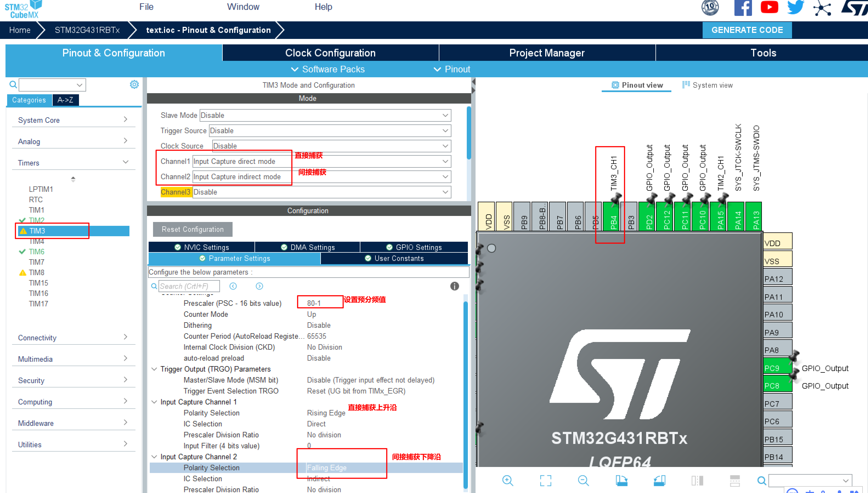Select TIM6 in timers list
The width and height of the screenshot is (868, 493).
coord(36,252)
